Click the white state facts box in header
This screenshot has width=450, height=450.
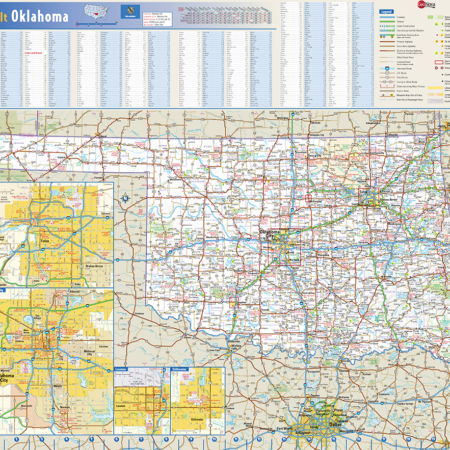[157, 19]
